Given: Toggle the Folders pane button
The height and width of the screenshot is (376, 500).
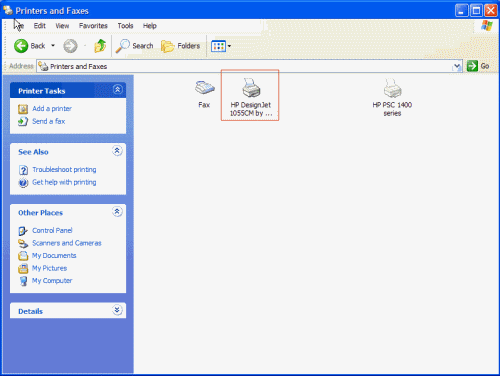Looking at the screenshot, I should 180,46.
